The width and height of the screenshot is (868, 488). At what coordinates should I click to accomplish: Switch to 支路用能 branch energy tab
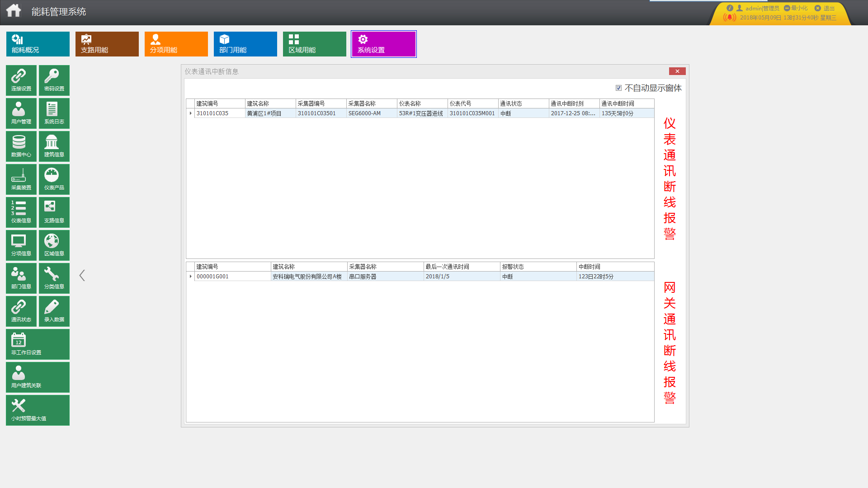pyautogui.click(x=107, y=44)
